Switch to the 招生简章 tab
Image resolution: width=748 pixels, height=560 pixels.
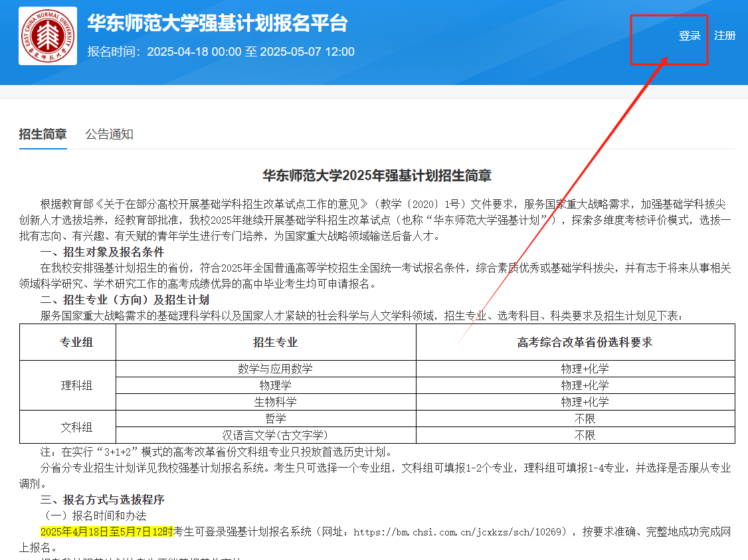click(x=43, y=134)
